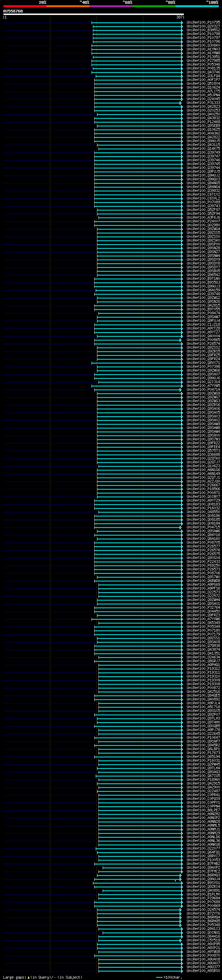The height and width of the screenshot is (980, 222).
Task: Open hit UniRef100_Q2V327
Action: (x=203, y=26)
